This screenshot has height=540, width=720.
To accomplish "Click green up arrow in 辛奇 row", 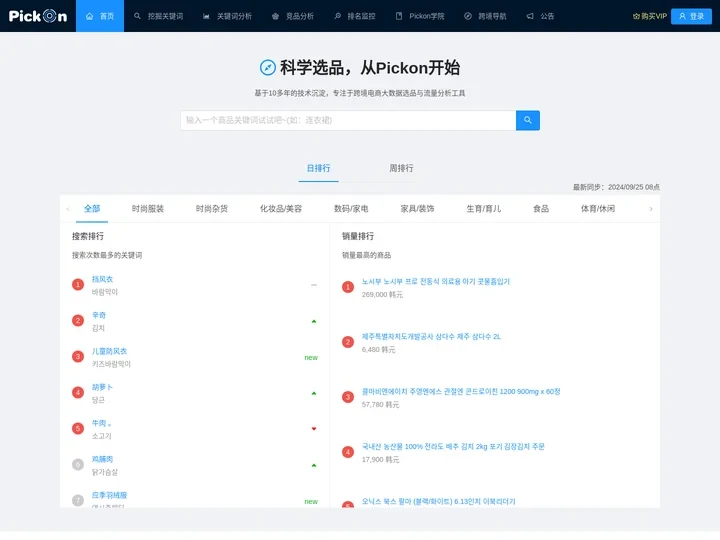I will click(314, 321).
